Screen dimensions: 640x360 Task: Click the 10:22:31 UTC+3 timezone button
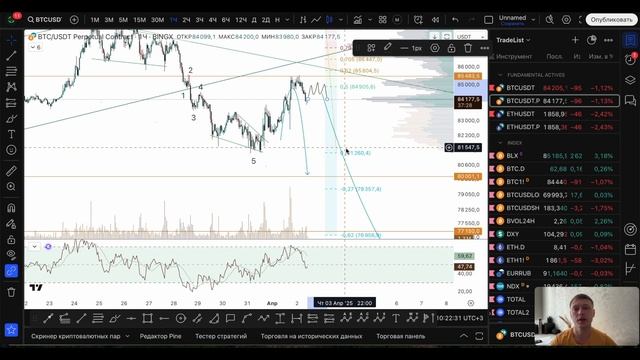click(459, 318)
